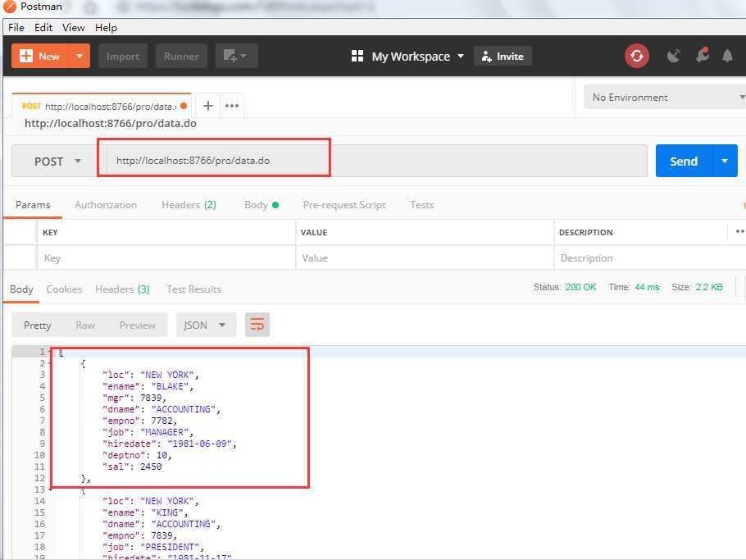Select the Pretty view mode

click(x=38, y=326)
